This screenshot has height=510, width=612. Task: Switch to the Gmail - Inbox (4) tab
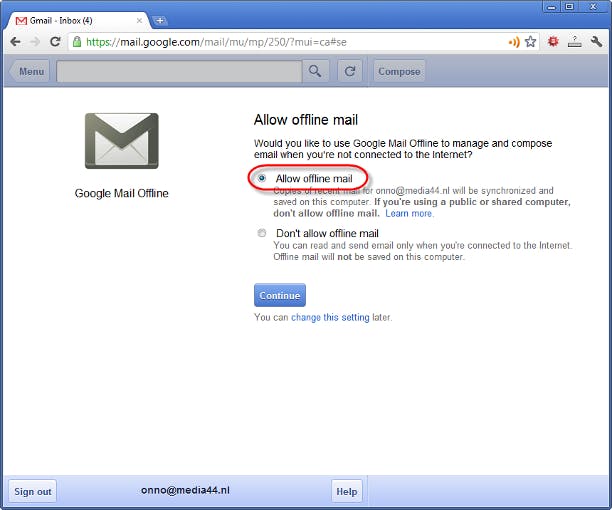tap(76, 21)
